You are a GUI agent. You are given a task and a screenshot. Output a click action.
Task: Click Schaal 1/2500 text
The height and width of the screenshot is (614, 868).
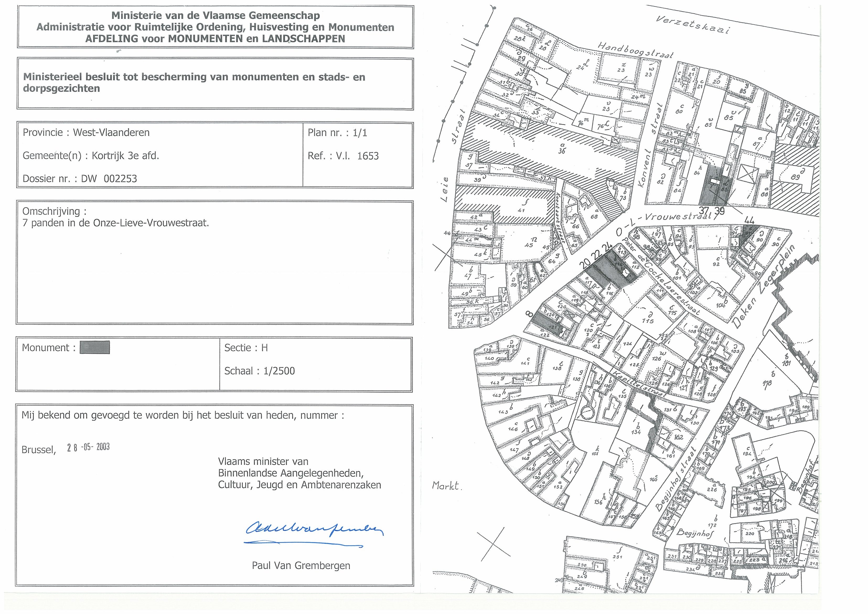[259, 371]
